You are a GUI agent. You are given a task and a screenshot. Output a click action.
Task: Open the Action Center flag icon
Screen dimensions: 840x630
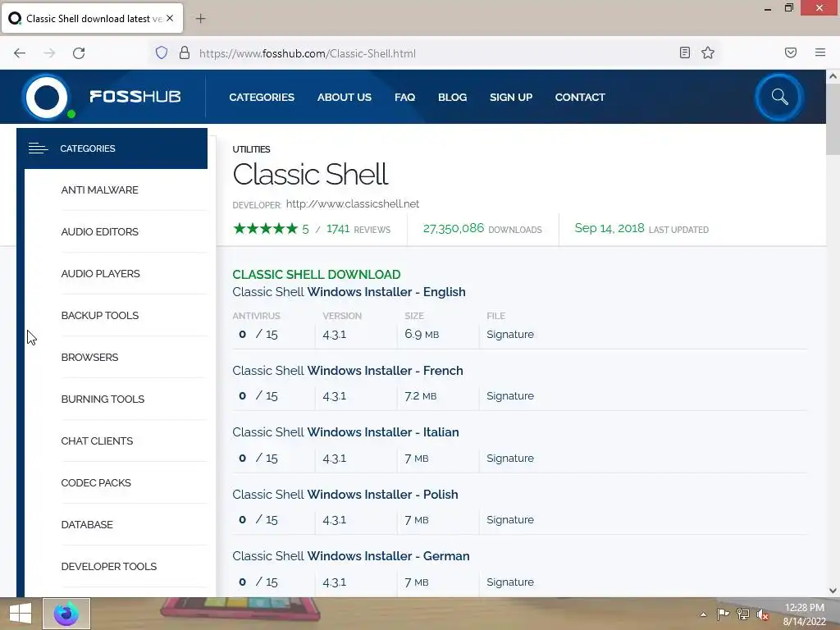point(723,614)
